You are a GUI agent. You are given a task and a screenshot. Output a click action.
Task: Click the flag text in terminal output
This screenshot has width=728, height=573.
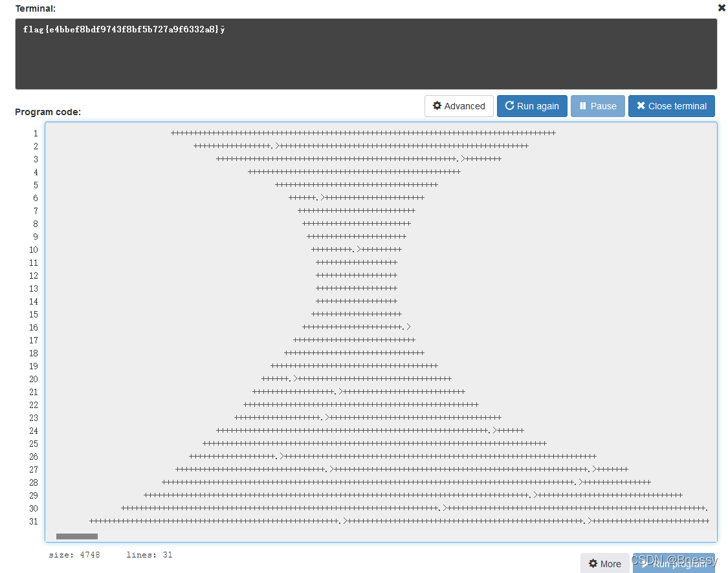tap(124, 29)
